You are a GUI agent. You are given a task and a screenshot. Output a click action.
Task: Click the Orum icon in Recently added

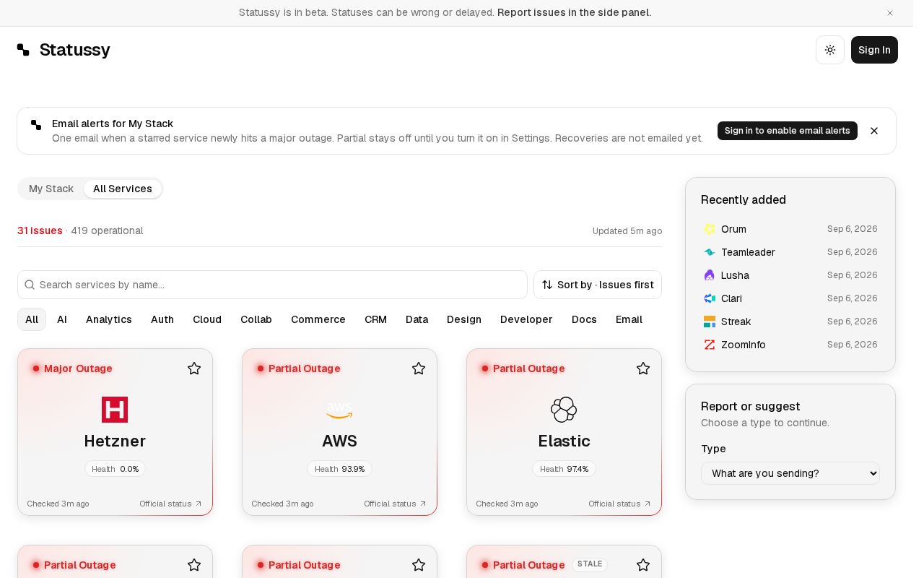click(710, 229)
